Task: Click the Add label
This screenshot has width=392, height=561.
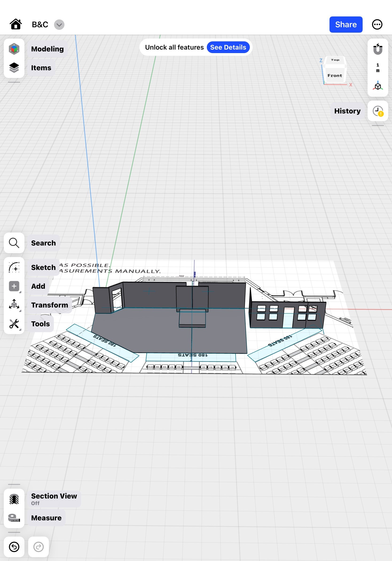Action: pos(38,286)
